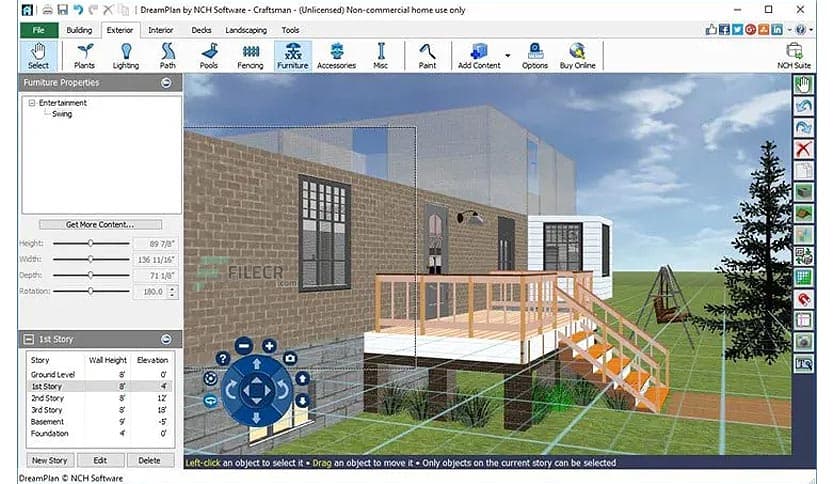
Task: Select the Swing tree item
Action: pyautogui.click(x=62, y=114)
